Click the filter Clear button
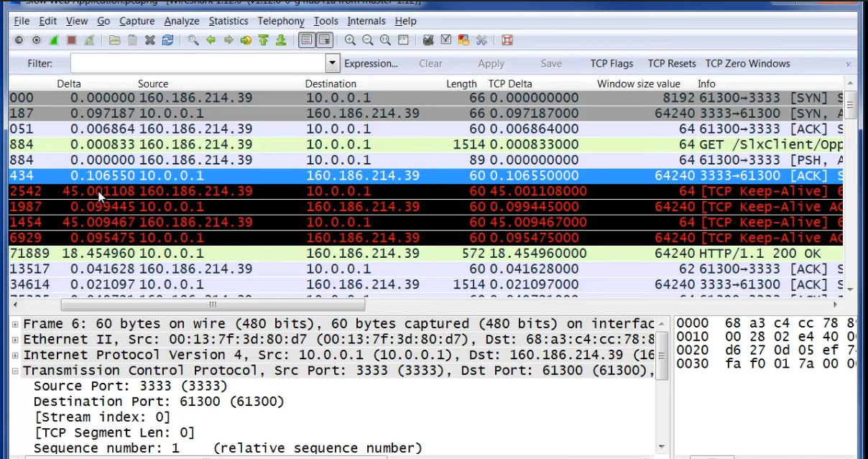Viewport: 868px width, 459px height. pos(430,63)
